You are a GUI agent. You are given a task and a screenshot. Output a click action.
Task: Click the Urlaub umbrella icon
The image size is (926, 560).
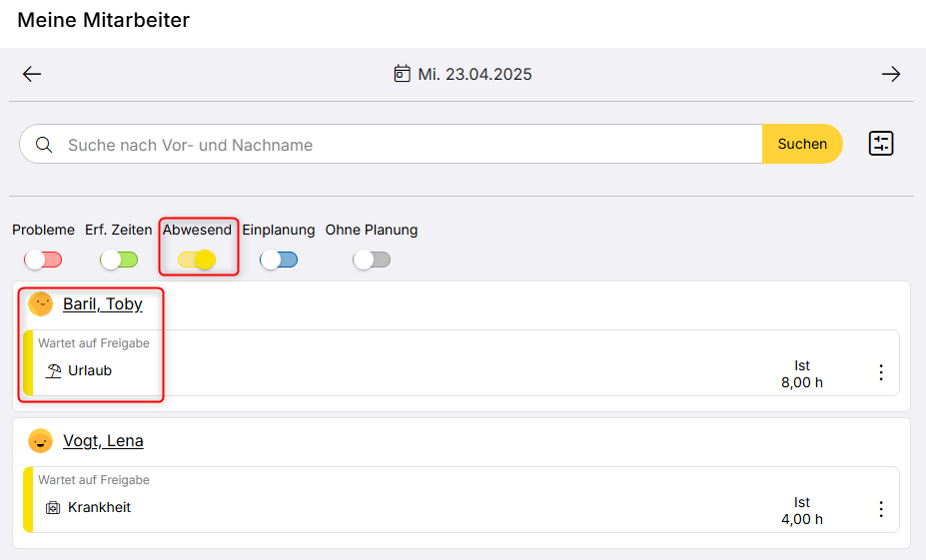[x=54, y=371]
